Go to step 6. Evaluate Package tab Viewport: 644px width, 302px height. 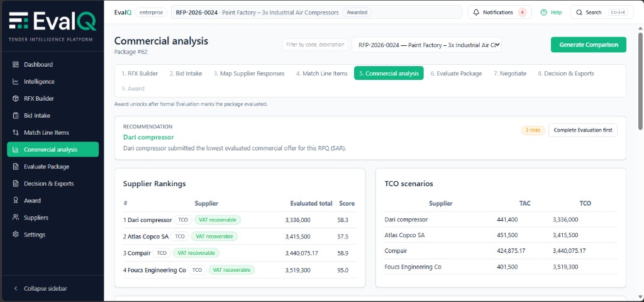(x=456, y=73)
